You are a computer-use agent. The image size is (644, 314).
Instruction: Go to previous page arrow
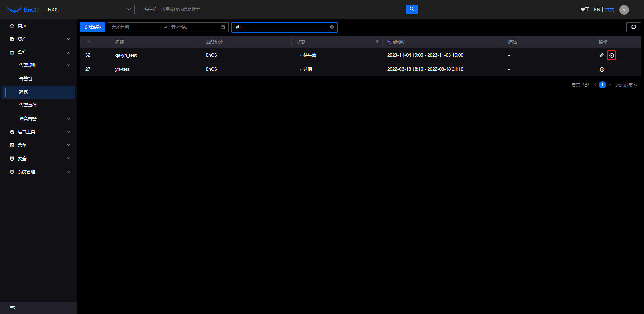pos(595,85)
